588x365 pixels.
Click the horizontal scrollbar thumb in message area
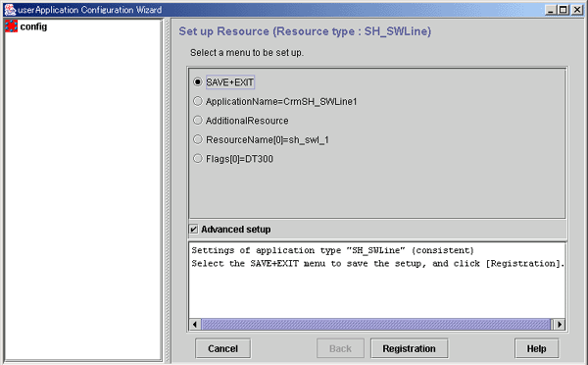click(x=376, y=324)
